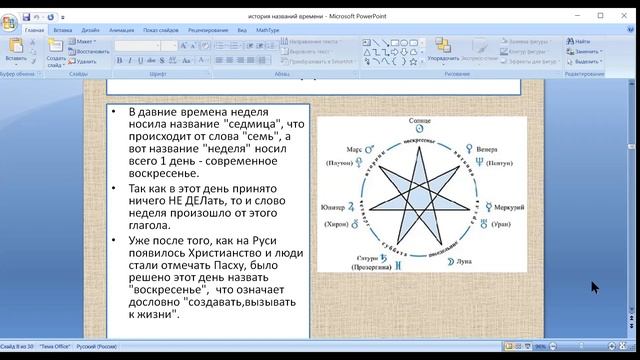Toggle text Shadow formatting
This screenshot has height=360, width=640.
coord(162,60)
